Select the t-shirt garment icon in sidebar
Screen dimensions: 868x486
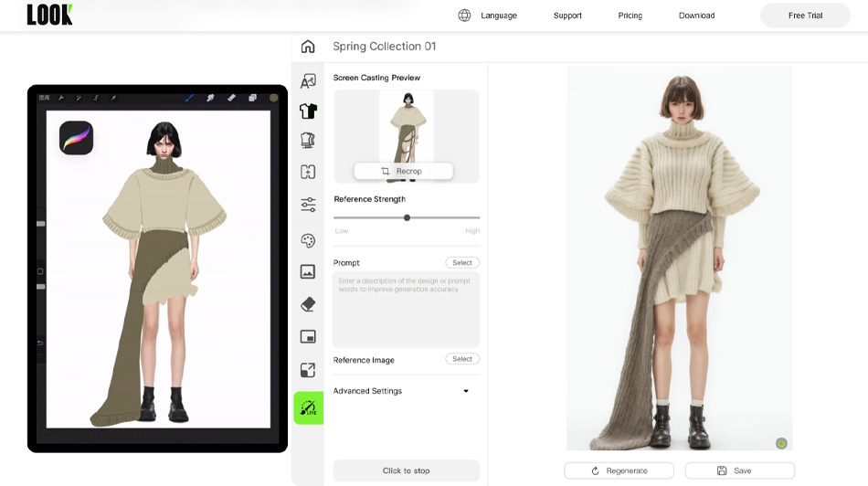coord(308,111)
